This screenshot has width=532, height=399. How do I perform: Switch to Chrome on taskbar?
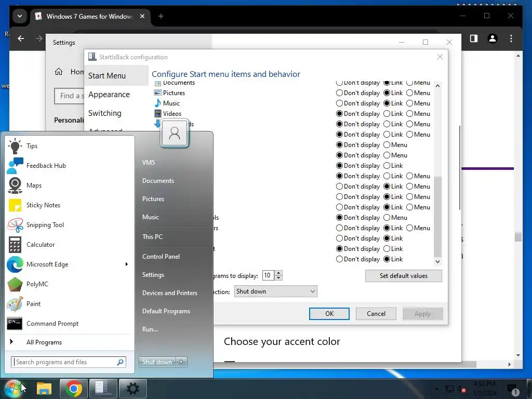[73, 388]
